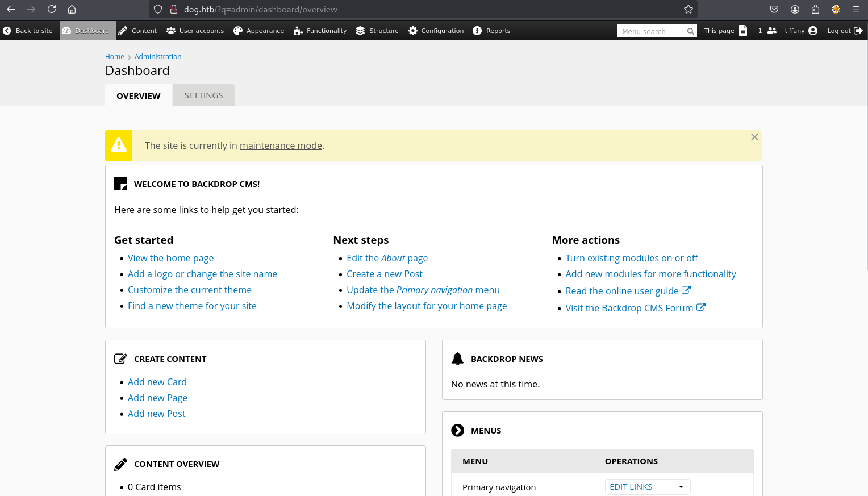The image size is (868, 496).
Task: Open the maintenance mode link
Action: pyautogui.click(x=281, y=145)
